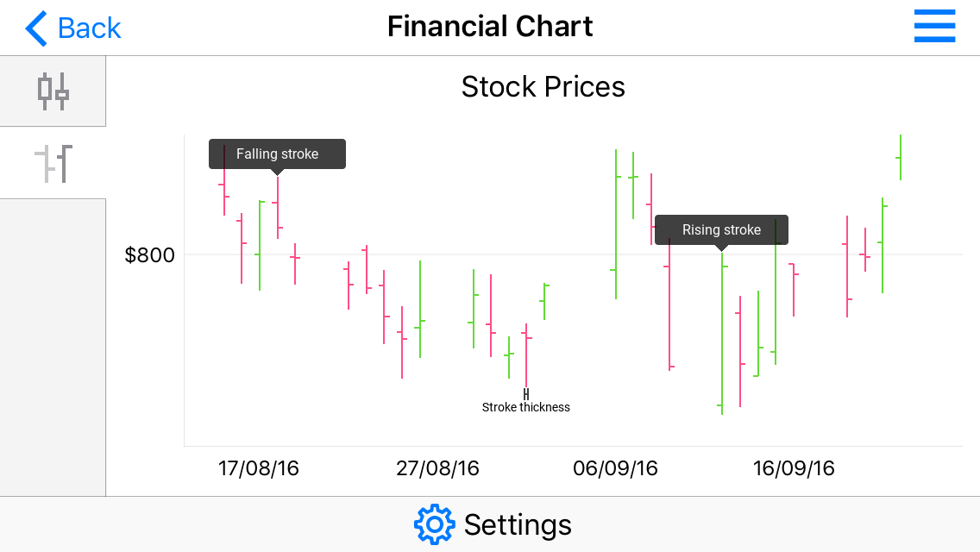The image size is (980, 552).
Task: Click the blue back chevron icon
Action: (x=34, y=27)
